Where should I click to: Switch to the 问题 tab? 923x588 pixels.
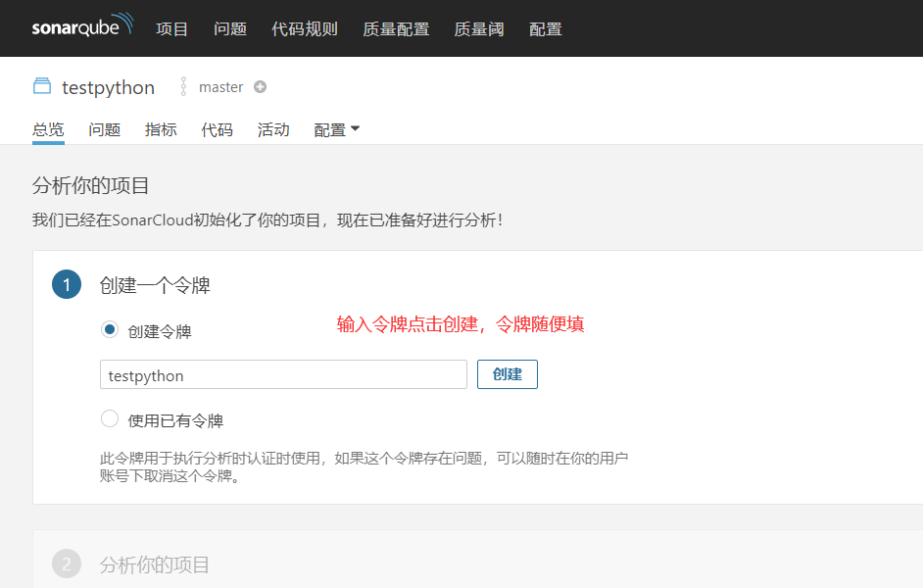click(104, 128)
